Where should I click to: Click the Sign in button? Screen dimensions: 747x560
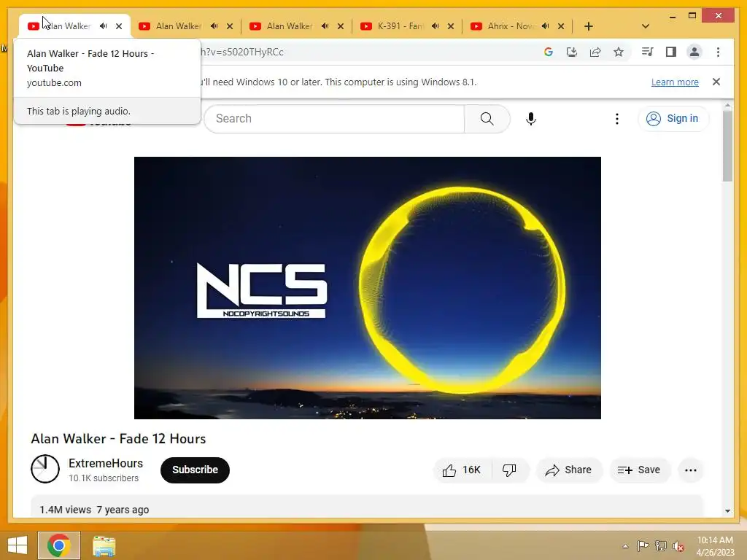click(673, 119)
